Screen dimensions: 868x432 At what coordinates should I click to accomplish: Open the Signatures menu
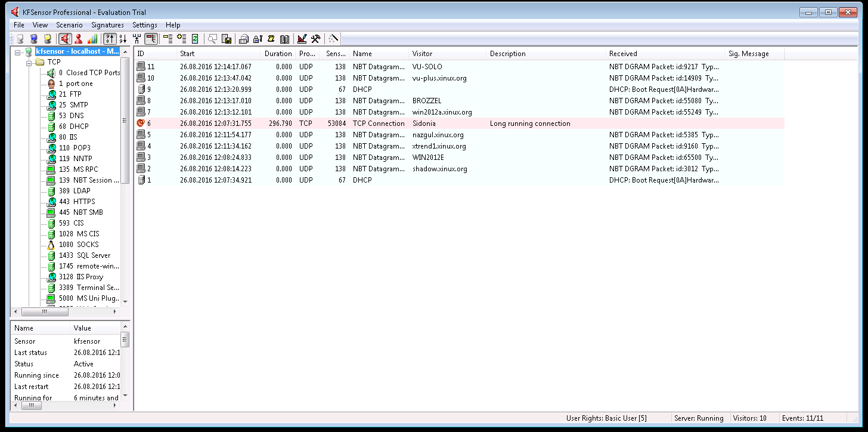[x=107, y=25]
